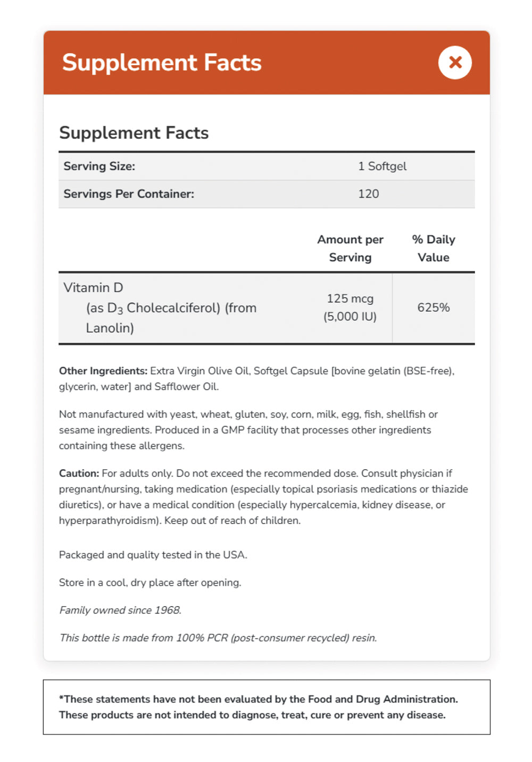The image size is (532, 762).
Task: Click the Family owned since 1968 text
Action: click(x=120, y=610)
